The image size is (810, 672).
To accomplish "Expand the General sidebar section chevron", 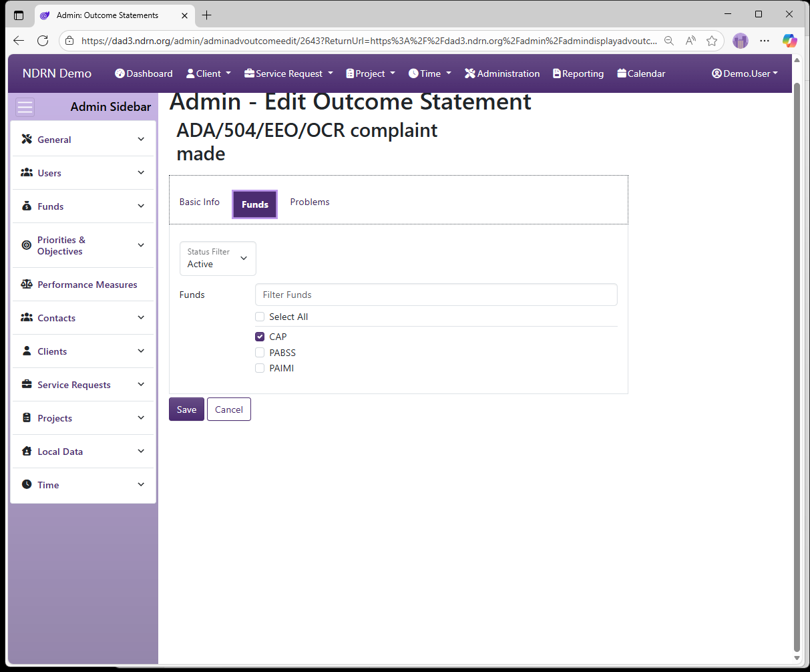I will (x=141, y=139).
